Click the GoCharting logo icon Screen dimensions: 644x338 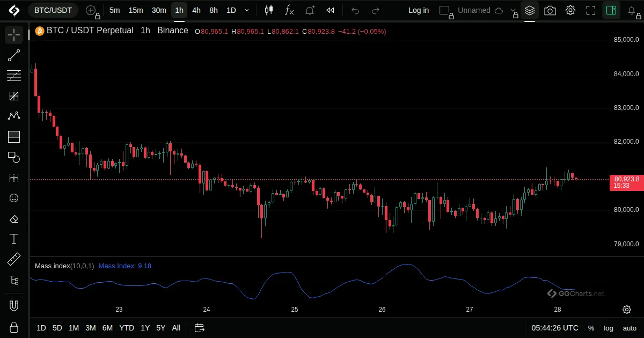tap(14, 10)
